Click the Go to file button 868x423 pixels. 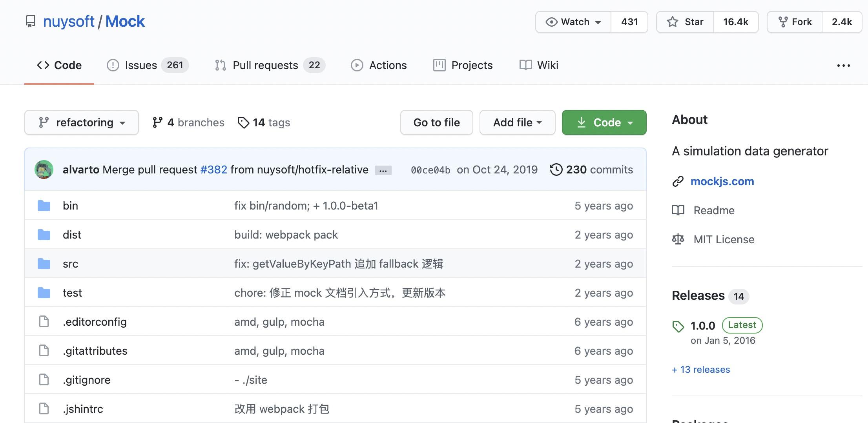coord(436,122)
